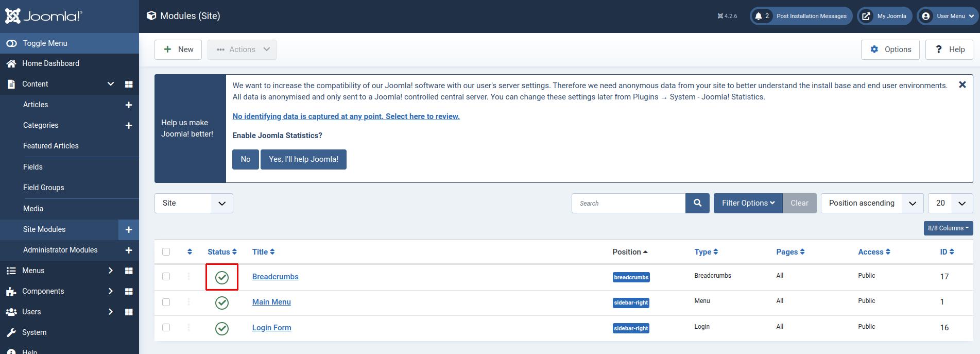
Task: Open the Login Form module link
Action: [271, 328]
